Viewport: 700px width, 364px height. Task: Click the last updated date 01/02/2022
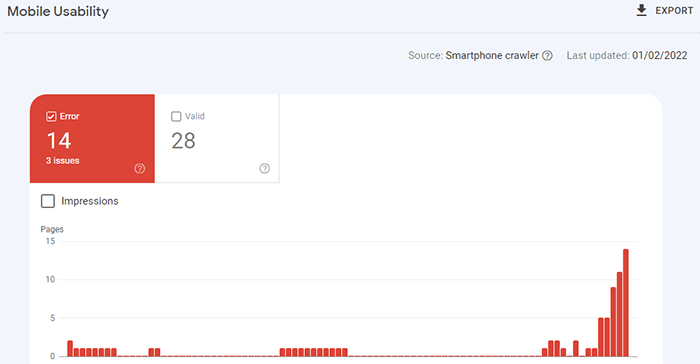660,55
